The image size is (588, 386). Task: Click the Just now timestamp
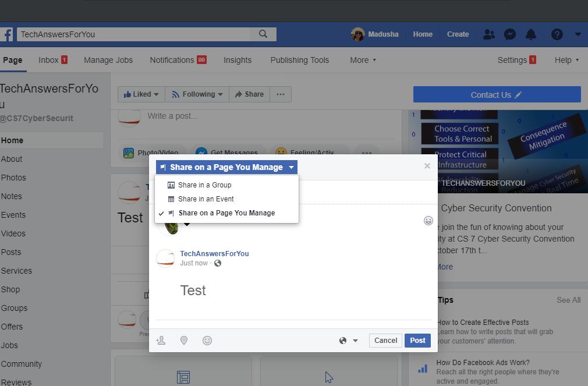pyautogui.click(x=194, y=263)
